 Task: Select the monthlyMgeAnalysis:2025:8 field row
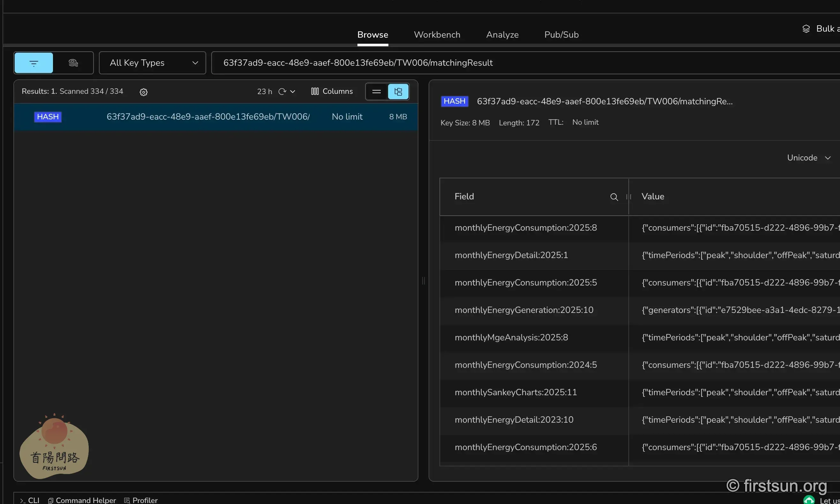point(511,337)
